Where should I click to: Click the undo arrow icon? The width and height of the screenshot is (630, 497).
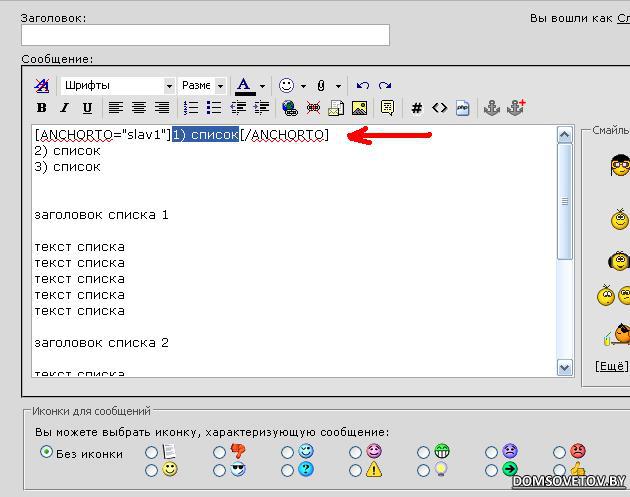(x=363, y=86)
